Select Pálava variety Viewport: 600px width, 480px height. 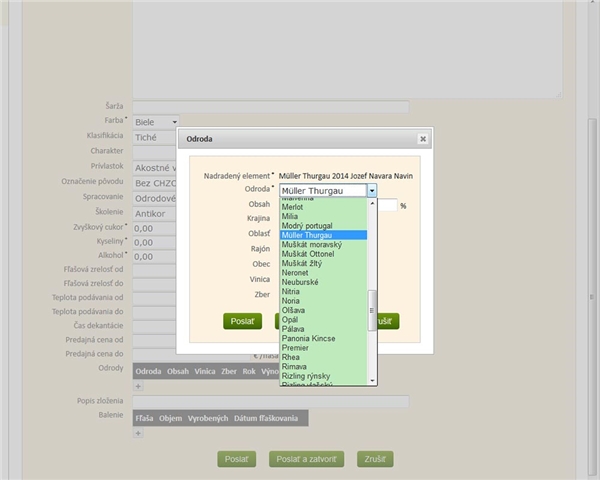323,329
